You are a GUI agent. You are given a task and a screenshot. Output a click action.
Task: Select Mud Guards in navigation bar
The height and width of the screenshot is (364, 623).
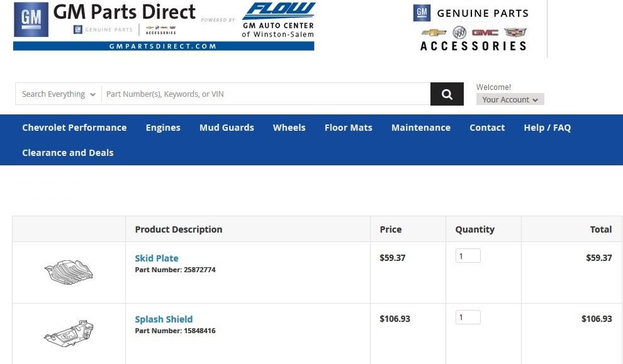tap(227, 128)
